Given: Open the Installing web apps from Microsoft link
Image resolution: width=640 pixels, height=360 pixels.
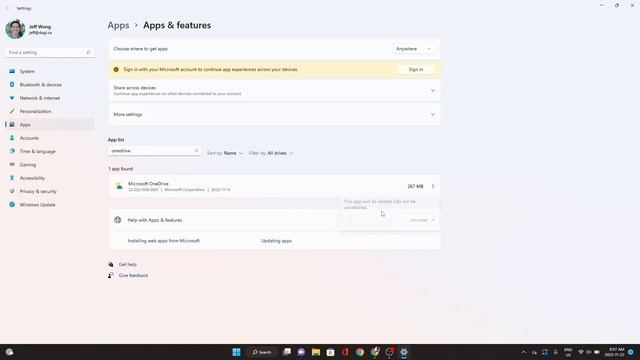Looking at the screenshot, I should 164,241.
